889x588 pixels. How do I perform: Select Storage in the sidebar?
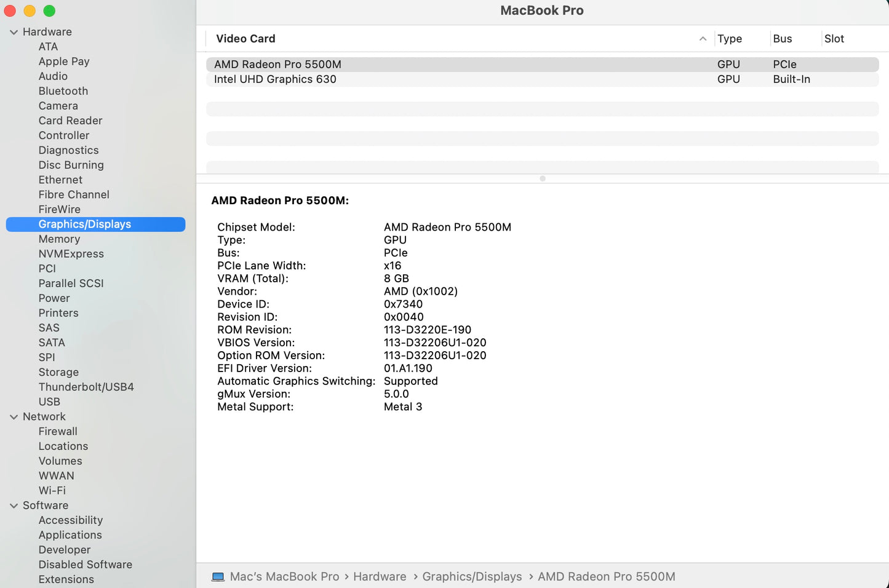58,372
